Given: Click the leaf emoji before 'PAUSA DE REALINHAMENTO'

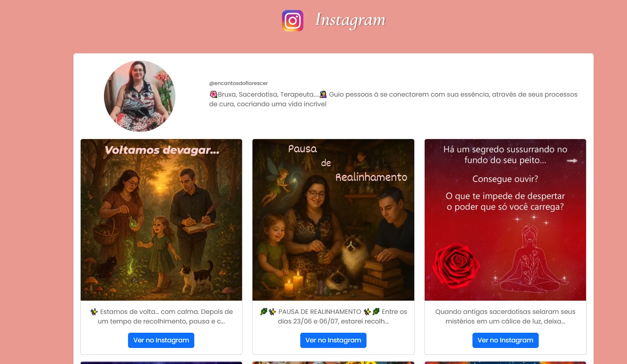Looking at the screenshot, I should (x=264, y=311).
